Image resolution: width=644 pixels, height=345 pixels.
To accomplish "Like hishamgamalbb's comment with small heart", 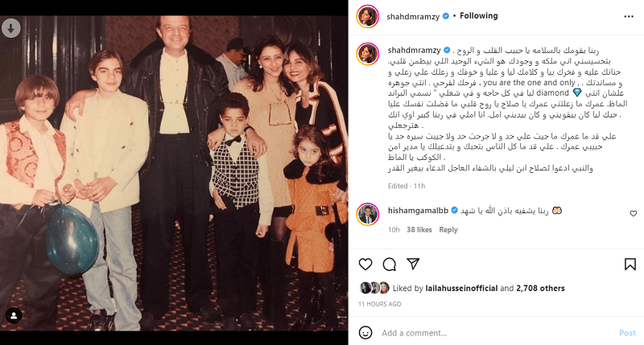I will click(x=633, y=213).
